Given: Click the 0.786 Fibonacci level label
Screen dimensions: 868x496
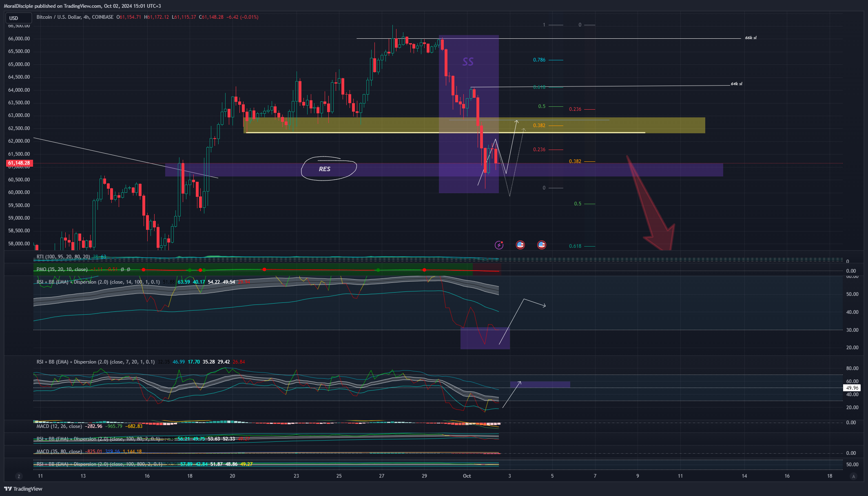Looking at the screenshot, I should click(x=539, y=60).
